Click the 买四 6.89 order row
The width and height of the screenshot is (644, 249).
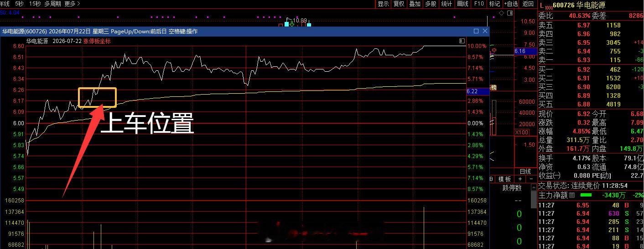[x=591, y=95]
